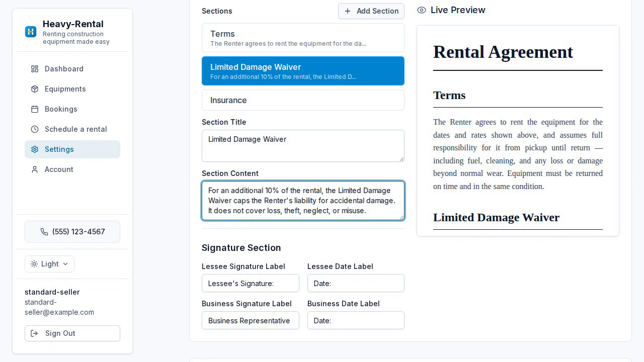Click the Limited Damage Waiver preview heading
Screen dimensions: 644x362
[496, 218]
